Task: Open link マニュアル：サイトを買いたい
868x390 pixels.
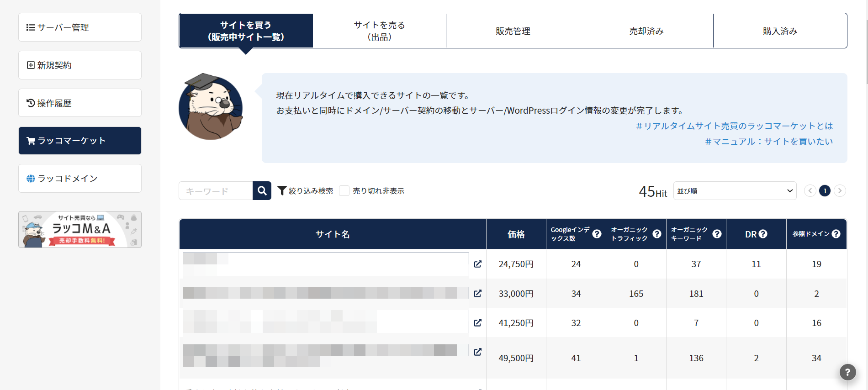Action: click(769, 142)
